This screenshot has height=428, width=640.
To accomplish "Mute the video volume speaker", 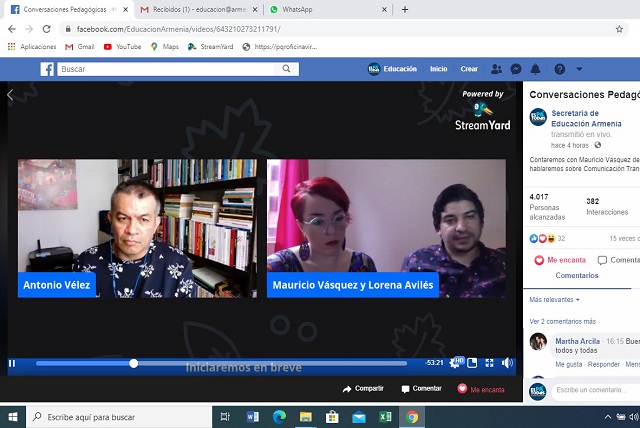I will (x=507, y=363).
